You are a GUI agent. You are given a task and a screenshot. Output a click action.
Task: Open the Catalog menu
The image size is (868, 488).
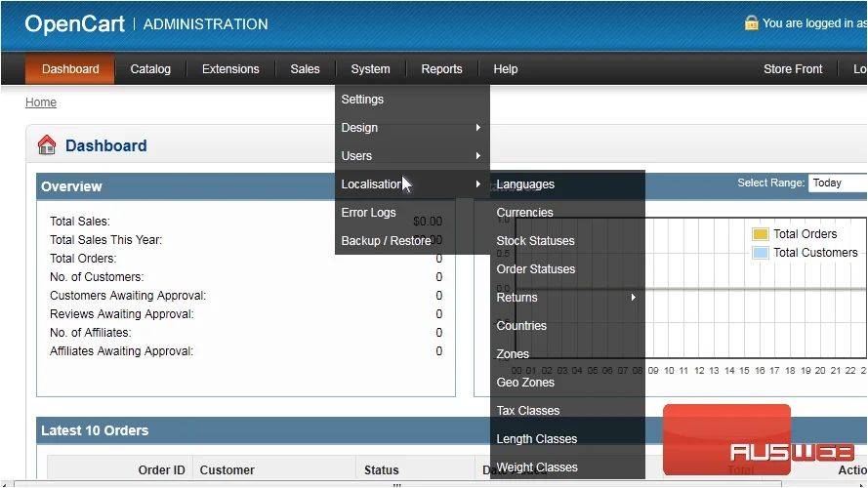tap(150, 69)
